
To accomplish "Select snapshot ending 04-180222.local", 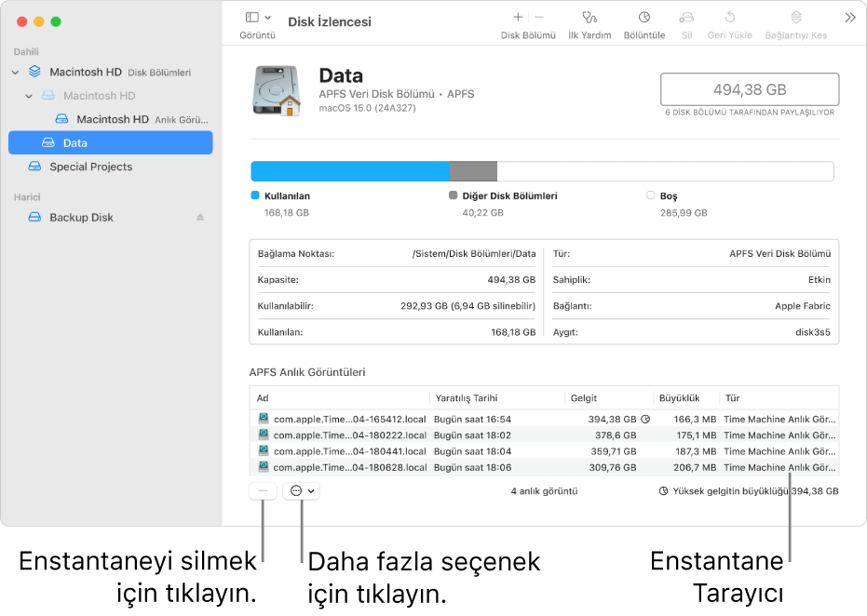I will point(544,435).
